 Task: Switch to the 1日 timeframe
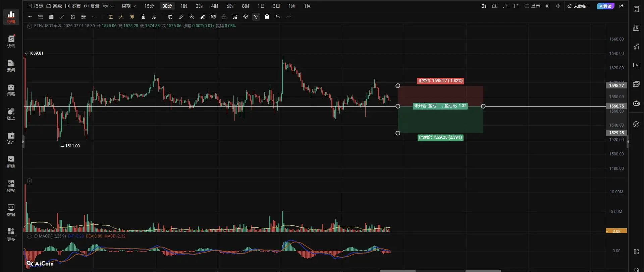(x=261, y=6)
